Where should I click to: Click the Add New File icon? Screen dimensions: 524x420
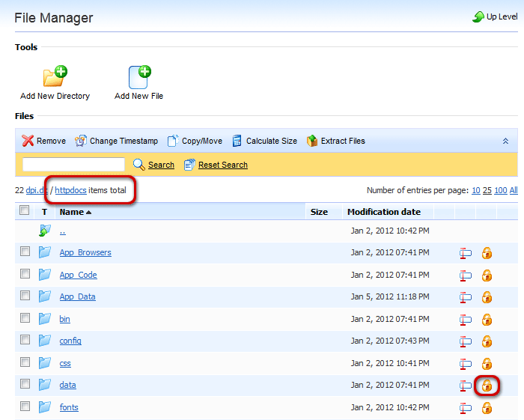(x=140, y=77)
